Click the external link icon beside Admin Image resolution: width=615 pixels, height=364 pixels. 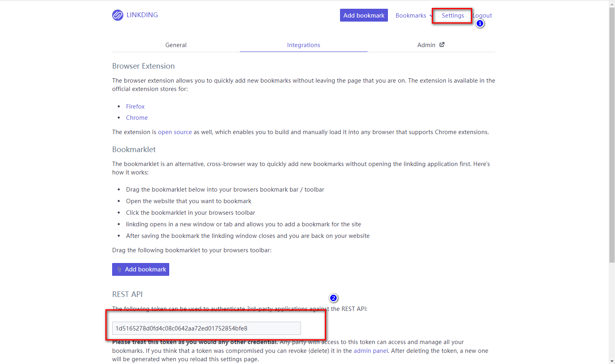442,45
